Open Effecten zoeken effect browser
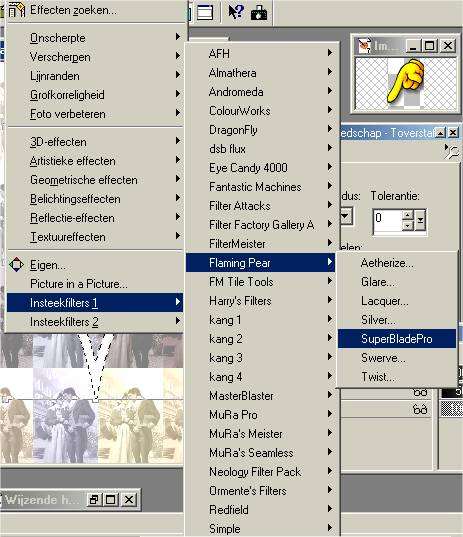The height and width of the screenshot is (537, 463). point(96,10)
